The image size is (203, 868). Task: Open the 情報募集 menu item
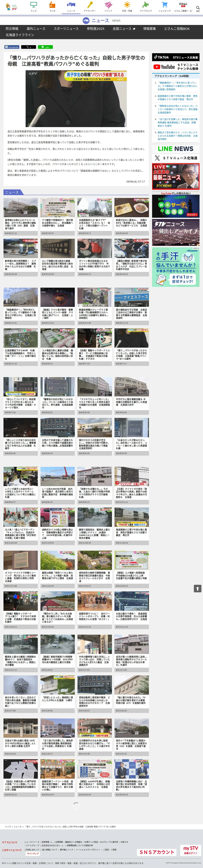click(149, 29)
